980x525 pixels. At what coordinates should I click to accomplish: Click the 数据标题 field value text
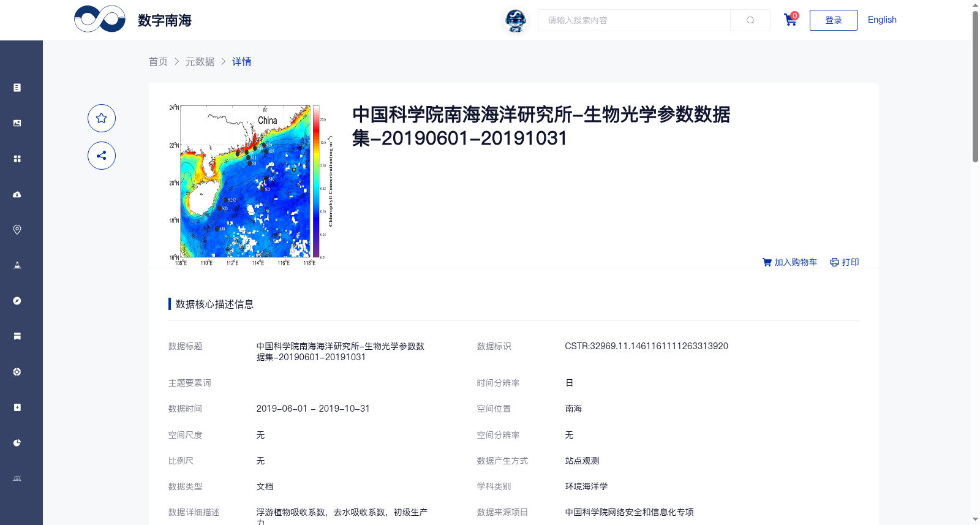341,352
